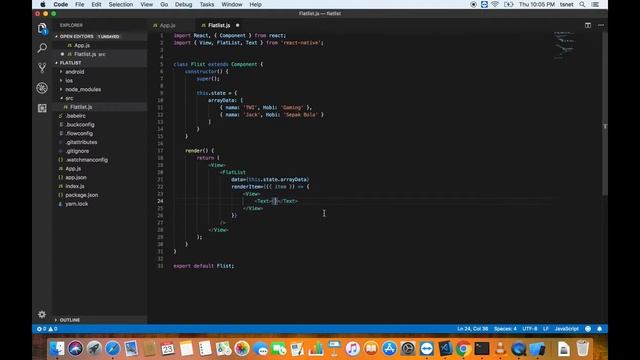The width and height of the screenshot is (640, 360).
Task: Change encoding via UTF-8 indicator
Action: point(530,329)
